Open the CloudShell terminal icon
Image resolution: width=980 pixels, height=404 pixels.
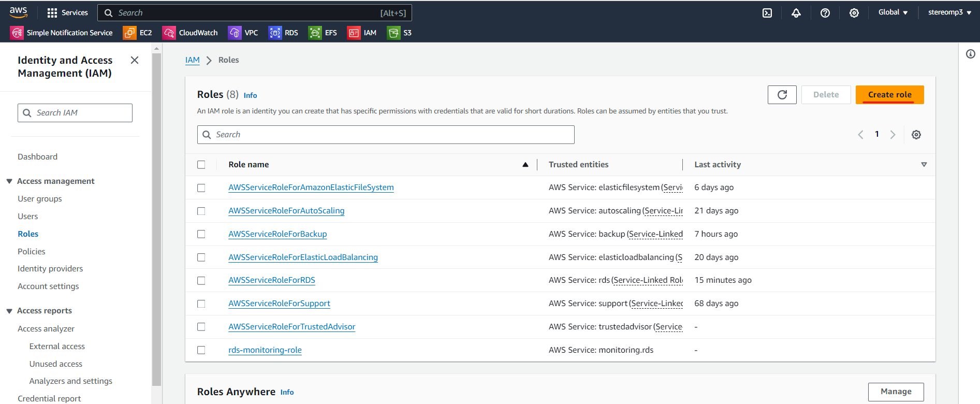(x=767, y=13)
